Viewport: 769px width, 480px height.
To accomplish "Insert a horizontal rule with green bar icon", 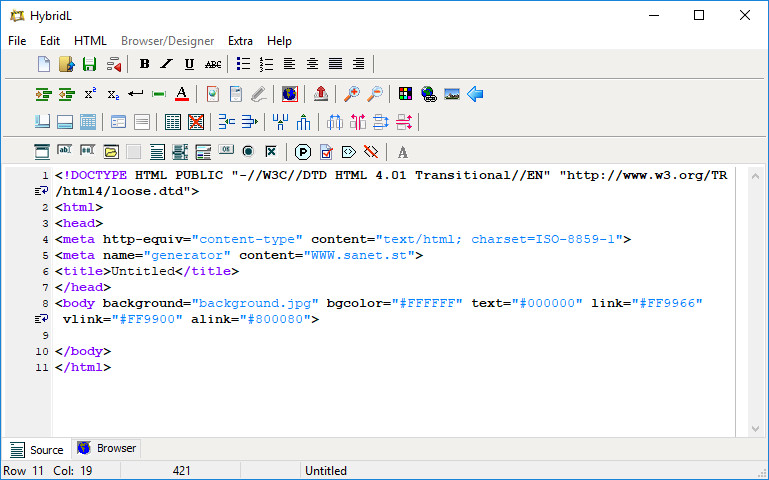I will click(x=159, y=94).
